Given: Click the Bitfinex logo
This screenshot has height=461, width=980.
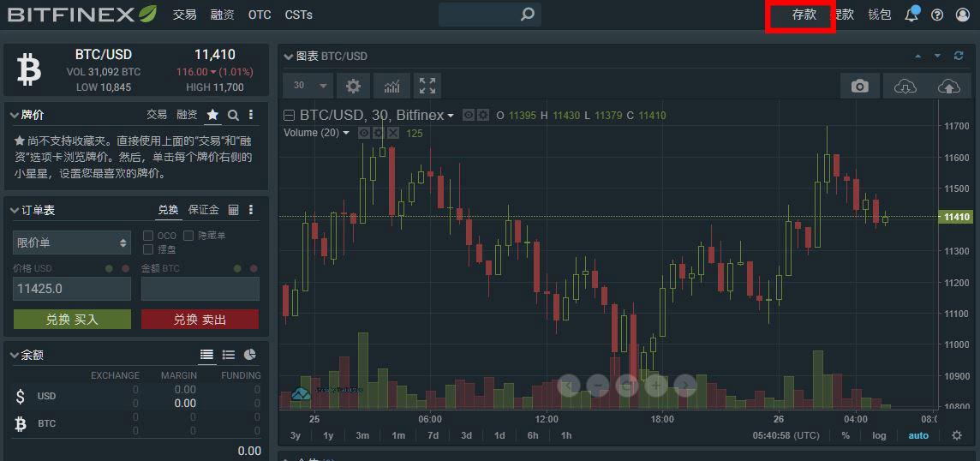Looking at the screenshot, I should click(x=82, y=14).
